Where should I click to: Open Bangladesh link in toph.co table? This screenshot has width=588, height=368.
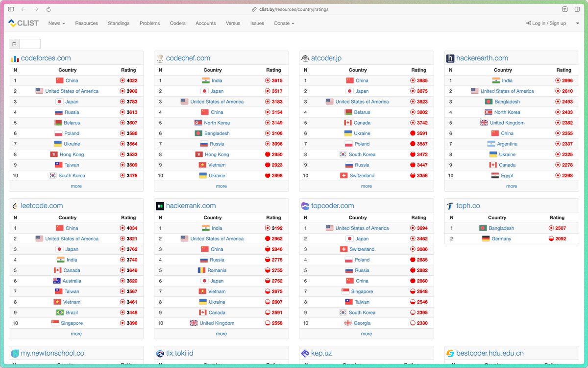click(501, 228)
